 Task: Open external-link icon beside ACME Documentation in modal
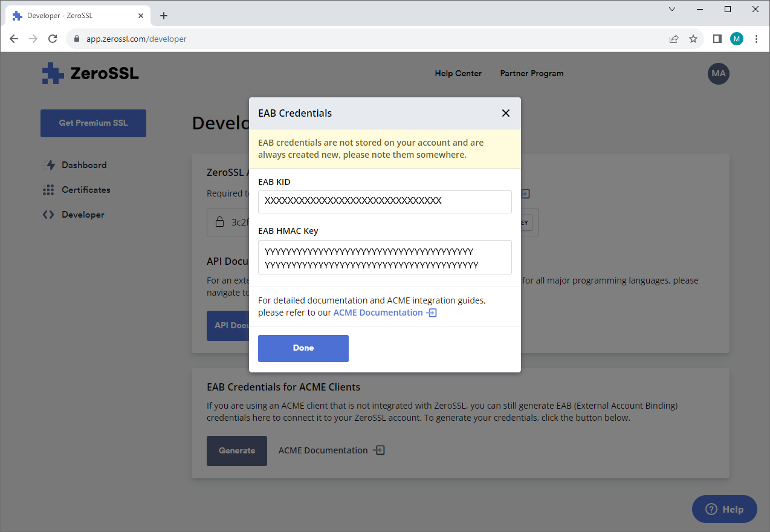(431, 313)
